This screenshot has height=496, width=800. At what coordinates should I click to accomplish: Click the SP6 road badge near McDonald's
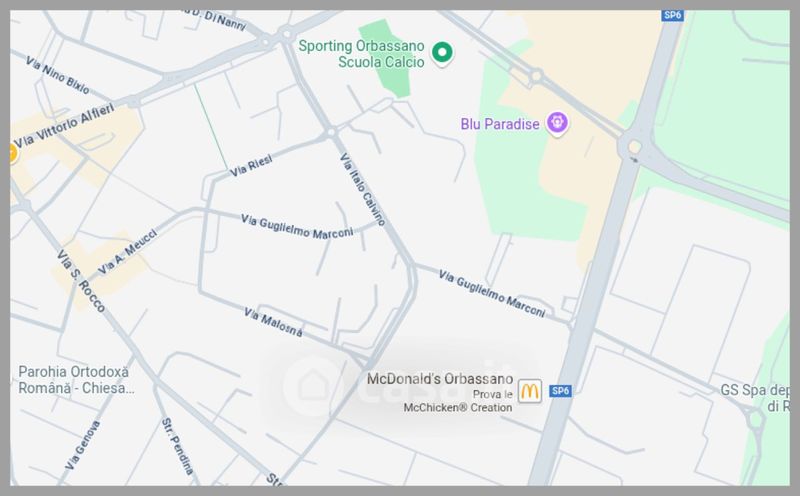point(560,391)
